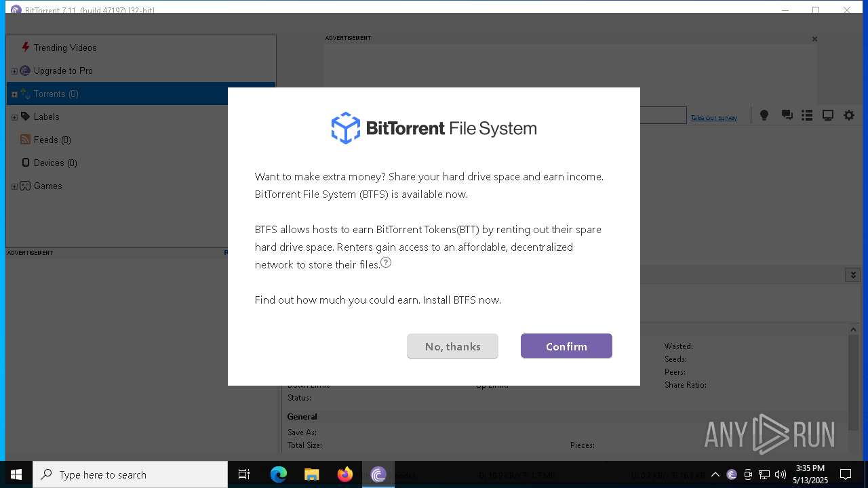Viewport: 868px width, 488px height.
Task: Click the Upgrade to Pro icon
Action: tap(25, 70)
